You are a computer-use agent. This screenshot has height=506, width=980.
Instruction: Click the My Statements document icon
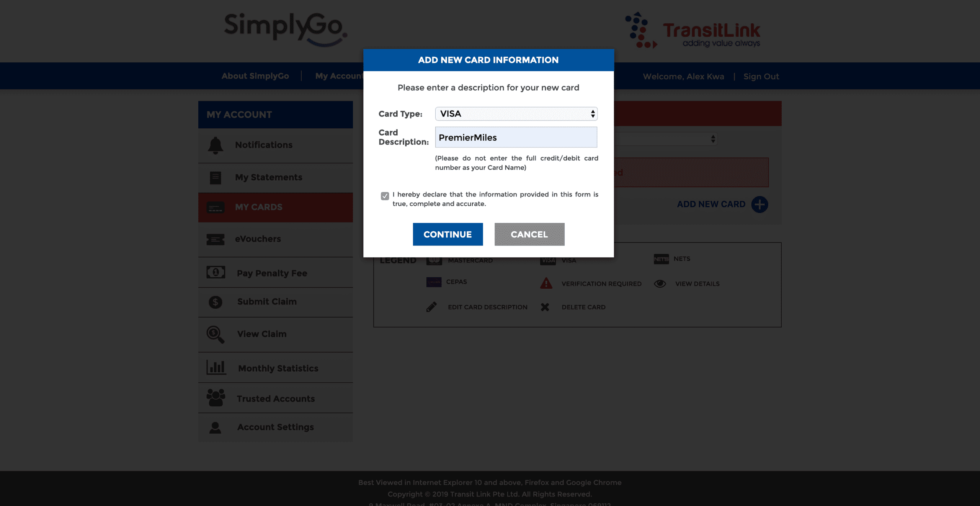tap(216, 176)
